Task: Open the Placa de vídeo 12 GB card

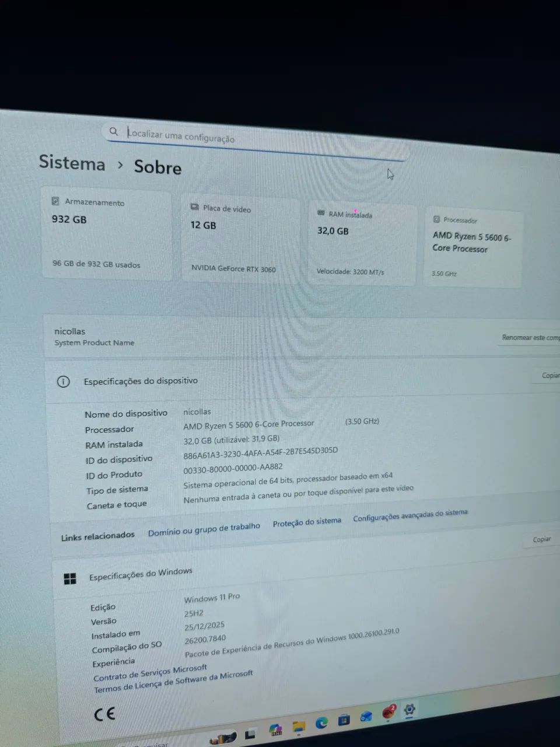Action: pos(240,239)
